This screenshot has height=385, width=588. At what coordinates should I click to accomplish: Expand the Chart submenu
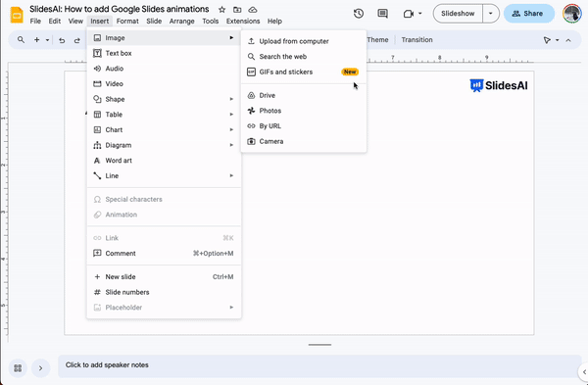164,130
